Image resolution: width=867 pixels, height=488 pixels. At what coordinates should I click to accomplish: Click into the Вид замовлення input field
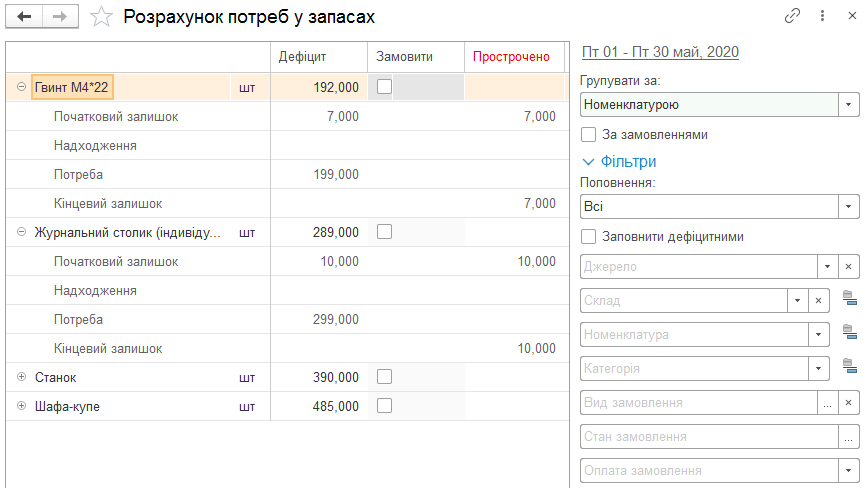click(x=699, y=402)
